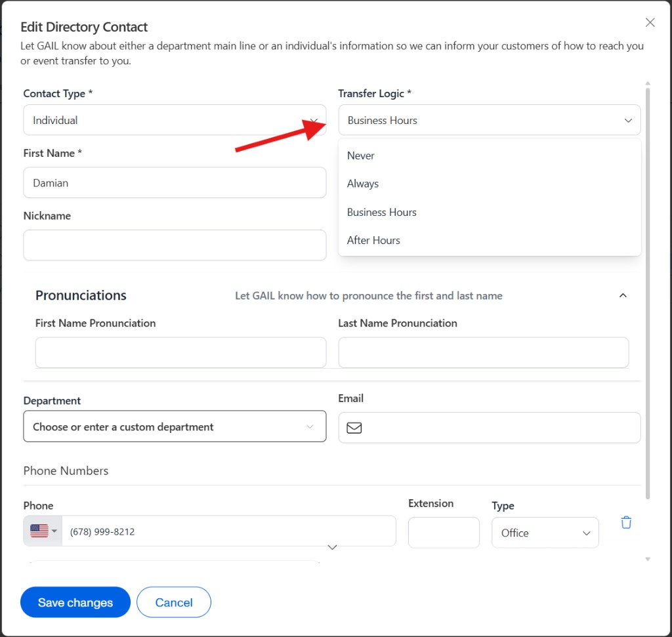Click the First Name field containing Damian

click(175, 182)
